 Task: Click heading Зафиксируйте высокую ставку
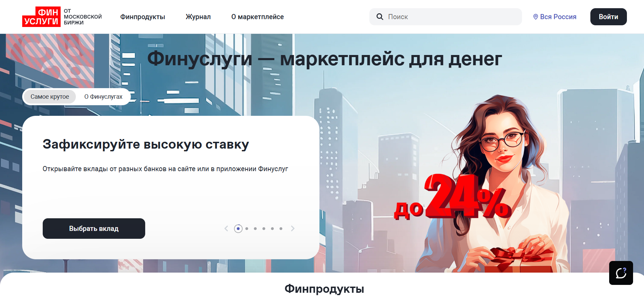click(x=146, y=144)
